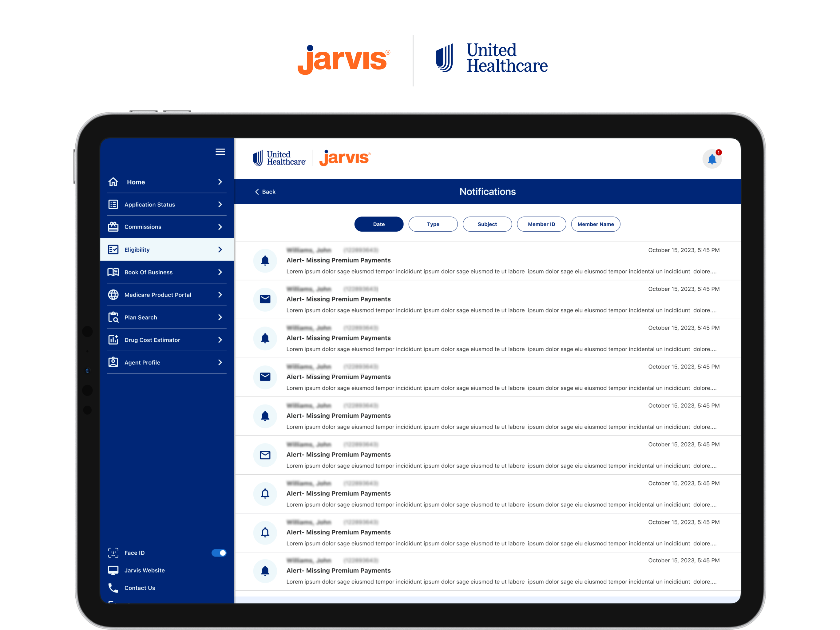Go Back from Notifications
The image size is (840, 630).
[265, 192]
